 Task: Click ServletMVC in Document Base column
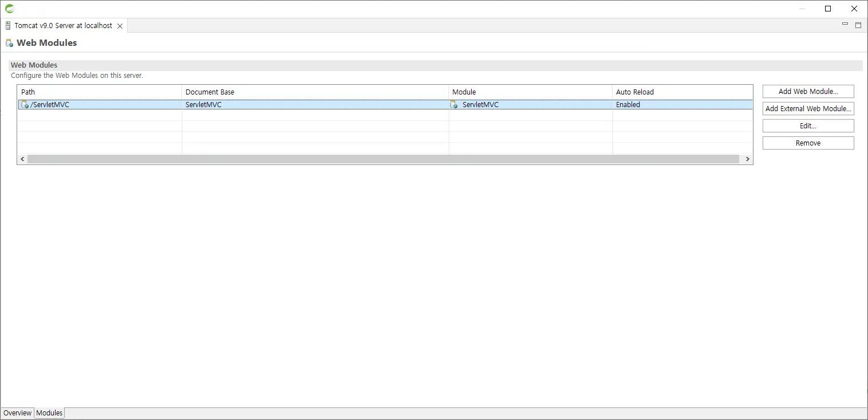pyautogui.click(x=203, y=105)
